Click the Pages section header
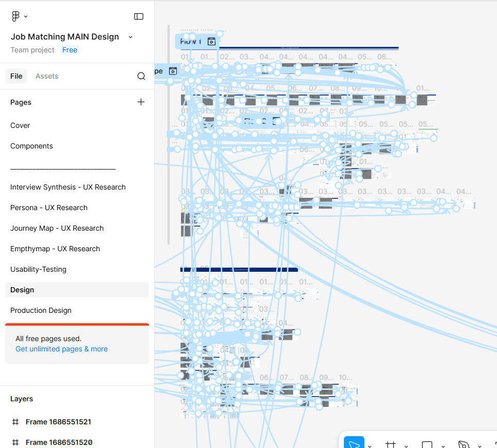 [x=21, y=102]
